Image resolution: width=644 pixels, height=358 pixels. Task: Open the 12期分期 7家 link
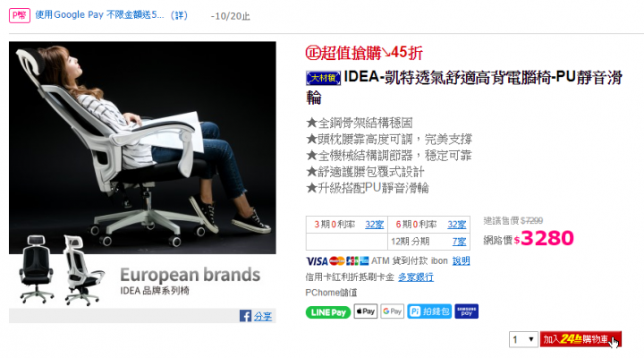click(x=459, y=242)
